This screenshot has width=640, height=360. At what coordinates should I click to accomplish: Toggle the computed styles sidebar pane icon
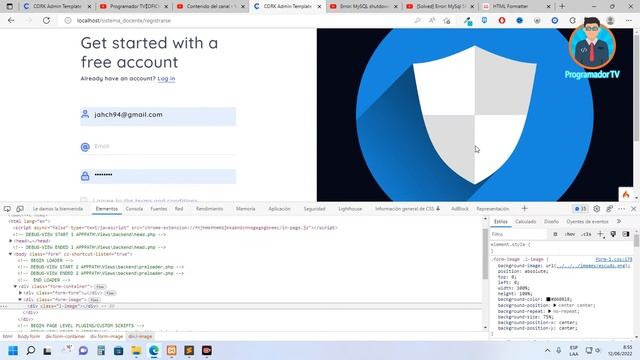pos(626,234)
